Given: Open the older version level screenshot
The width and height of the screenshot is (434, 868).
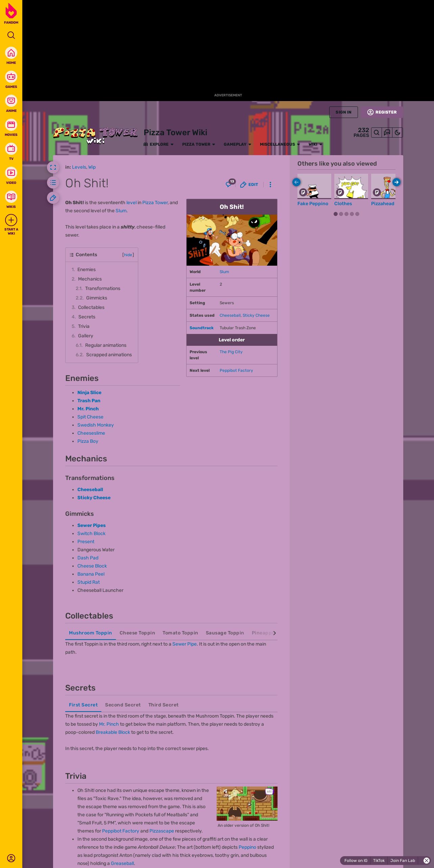Looking at the screenshot, I should coord(247,803).
